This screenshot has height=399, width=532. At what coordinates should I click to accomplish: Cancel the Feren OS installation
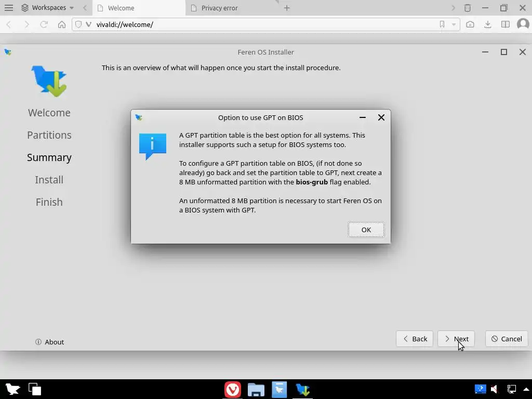coord(507,339)
